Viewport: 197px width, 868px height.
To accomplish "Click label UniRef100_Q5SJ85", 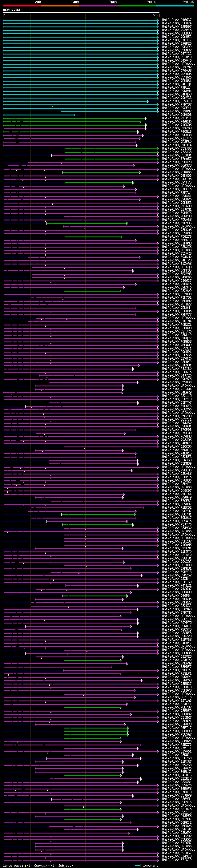I will point(177,149).
